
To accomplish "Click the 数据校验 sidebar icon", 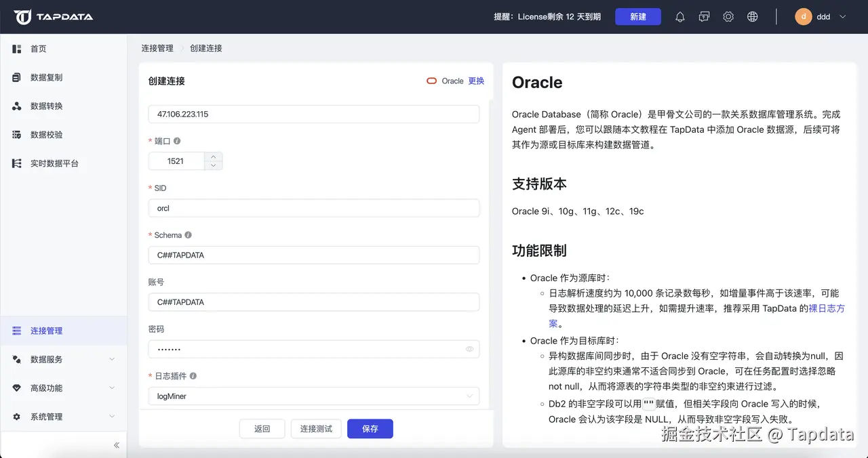I will [17, 135].
